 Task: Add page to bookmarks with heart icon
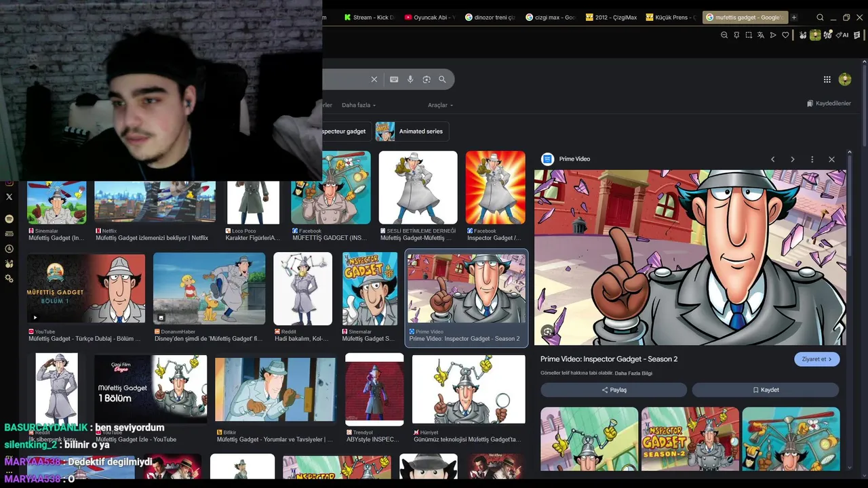785,35
